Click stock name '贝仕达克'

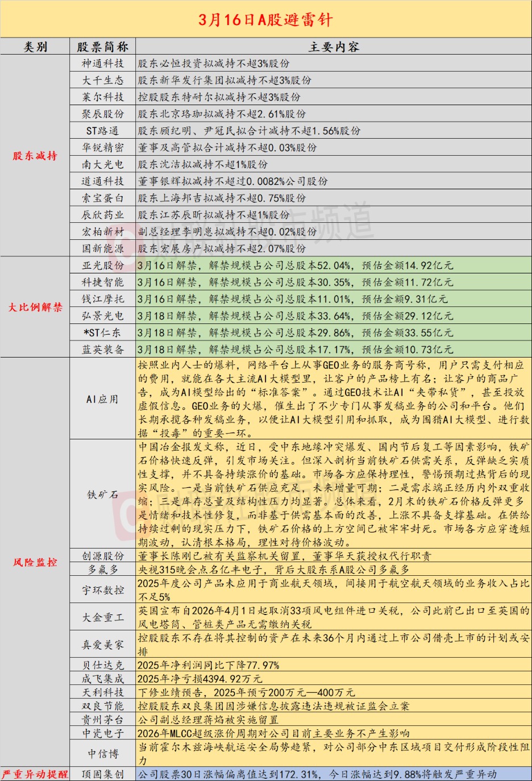click(102, 665)
